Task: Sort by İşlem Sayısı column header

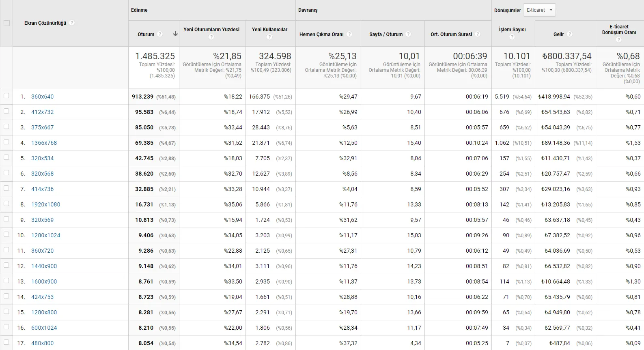Action: pos(512,30)
